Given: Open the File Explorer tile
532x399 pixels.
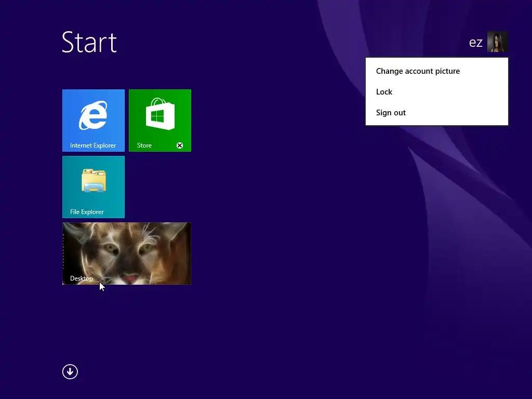Looking at the screenshot, I should point(94,187).
